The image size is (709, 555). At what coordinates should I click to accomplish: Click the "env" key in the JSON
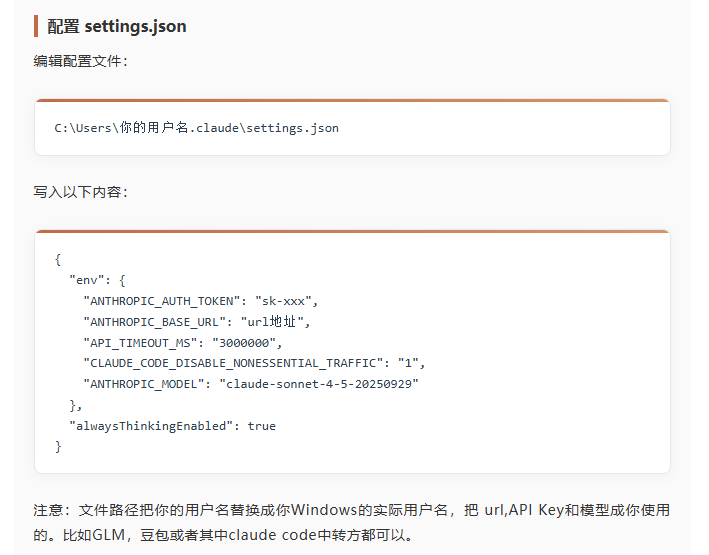point(86,280)
